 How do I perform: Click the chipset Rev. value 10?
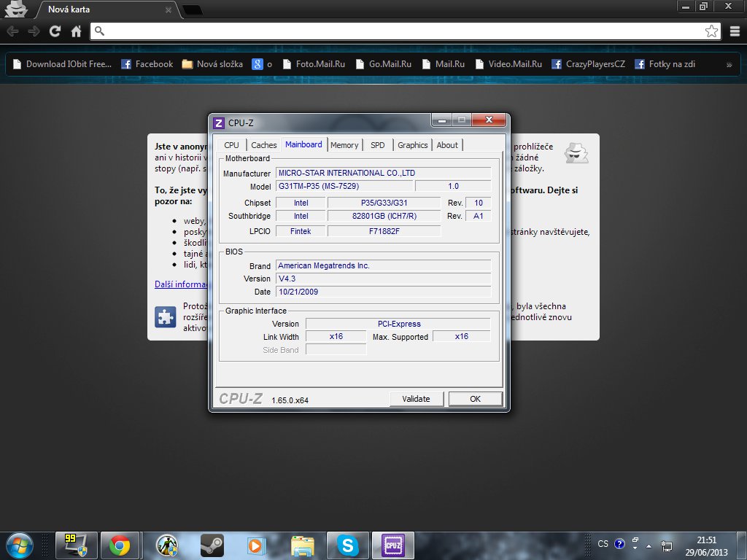pyautogui.click(x=479, y=203)
